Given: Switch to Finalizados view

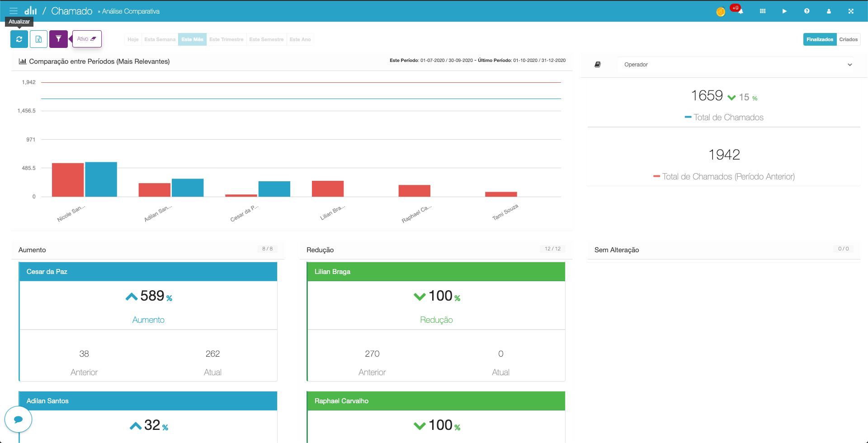Looking at the screenshot, I should (820, 39).
